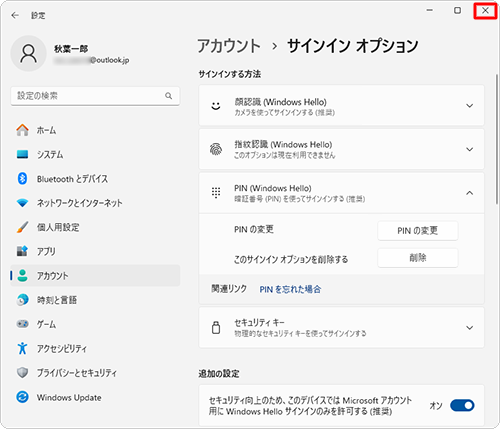
Task: Click the network Wi-Fi icon
Action: 22,203
